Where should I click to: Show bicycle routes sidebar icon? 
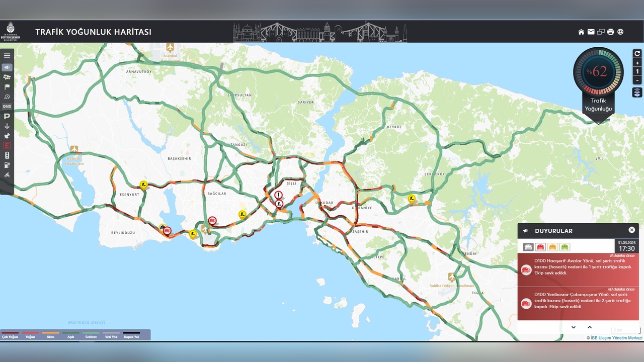[7, 175]
